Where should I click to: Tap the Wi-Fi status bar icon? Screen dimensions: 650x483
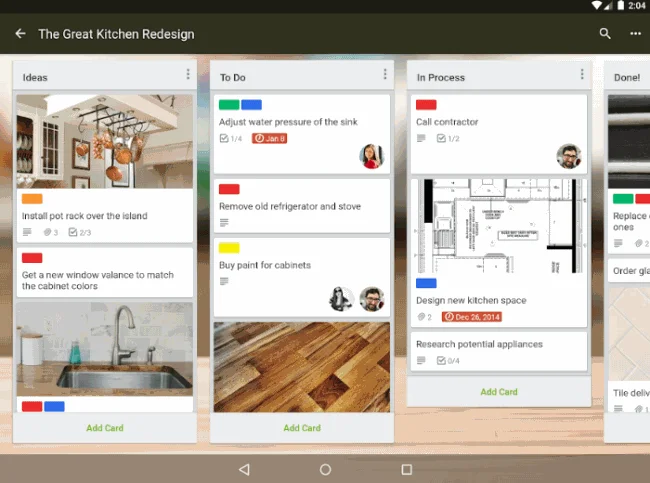pyautogui.click(x=597, y=5)
